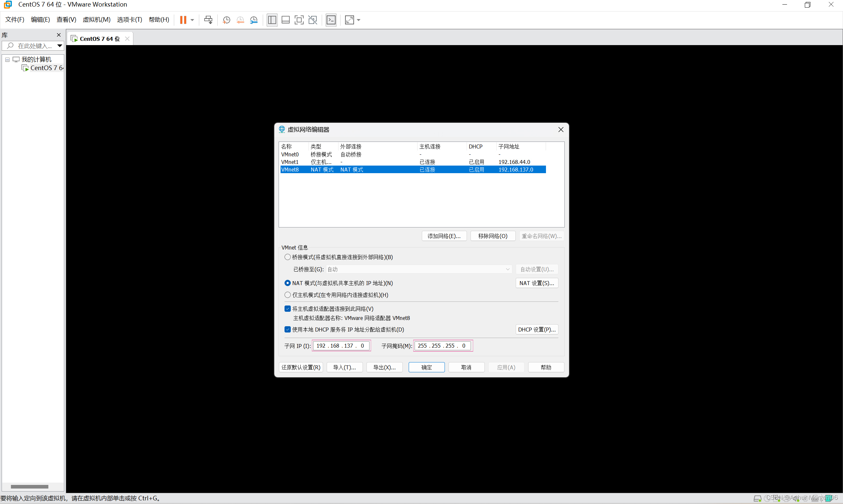
Task: Switch to the CentOS 7 64 位 tab
Action: [x=100, y=39]
